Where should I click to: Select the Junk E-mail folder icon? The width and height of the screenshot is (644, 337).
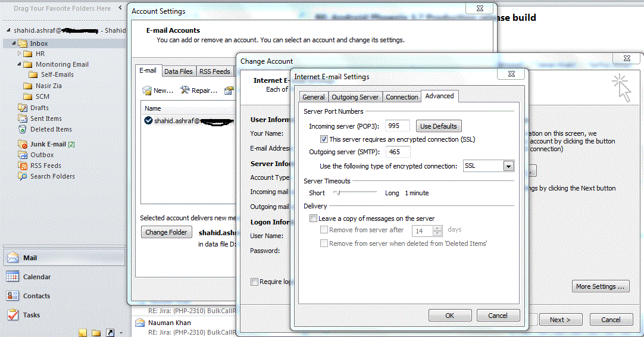tap(23, 144)
